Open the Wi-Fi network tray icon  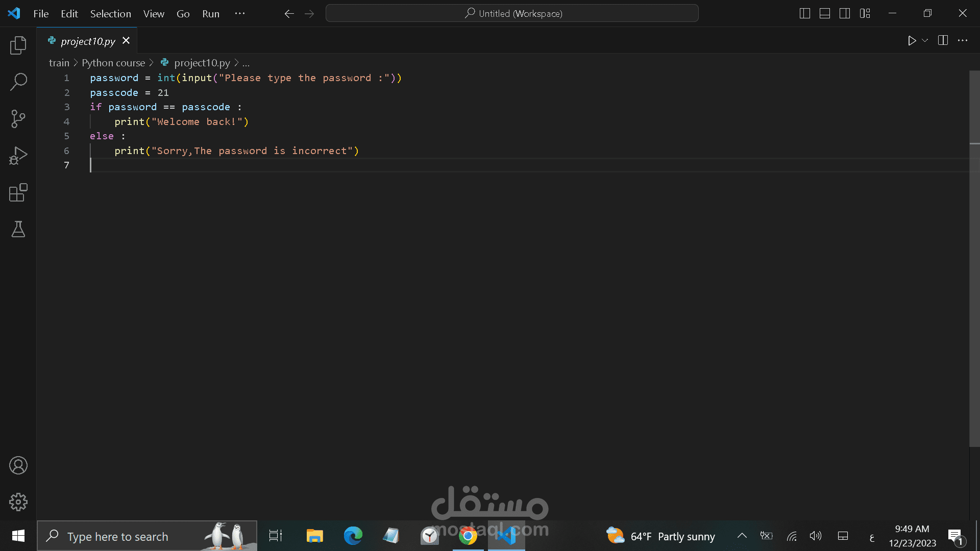click(x=792, y=536)
